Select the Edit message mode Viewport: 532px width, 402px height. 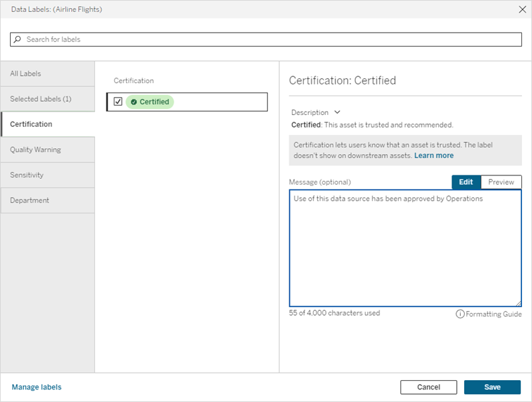[465, 182]
